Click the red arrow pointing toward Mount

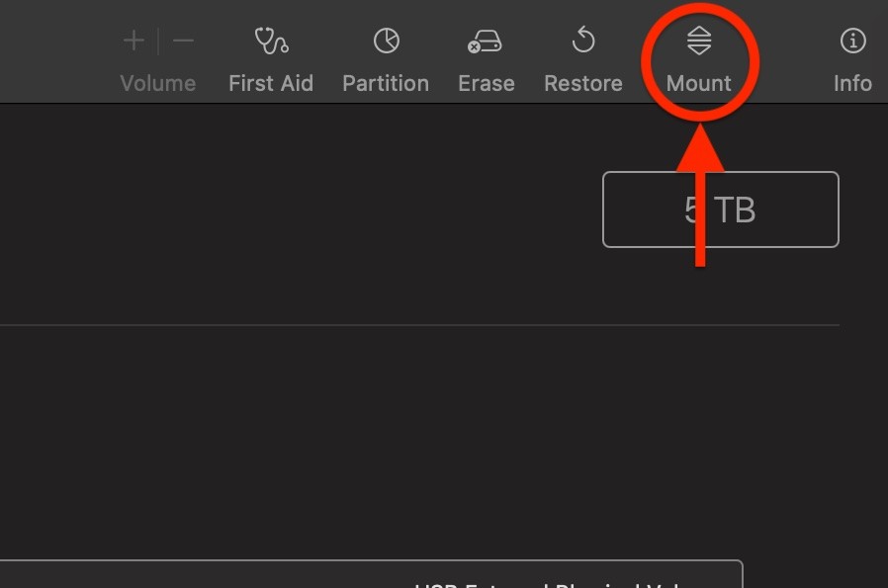(x=700, y=196)
